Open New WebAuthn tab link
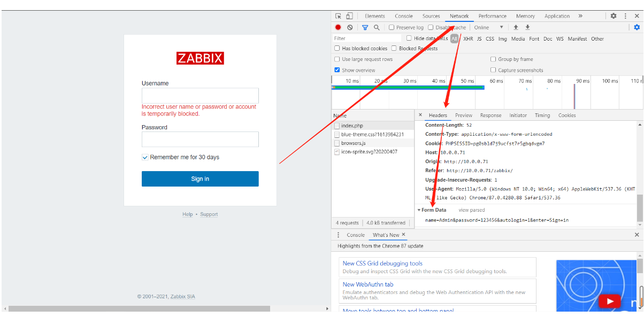Image resolution: width=644 pixels, height=317 pixels. tap(368, 284)
